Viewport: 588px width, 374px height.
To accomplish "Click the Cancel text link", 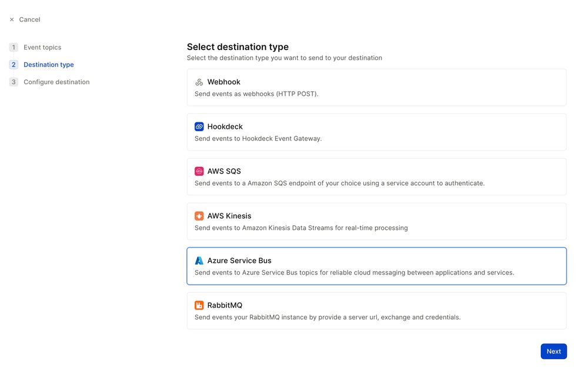I will pos(29,19).
